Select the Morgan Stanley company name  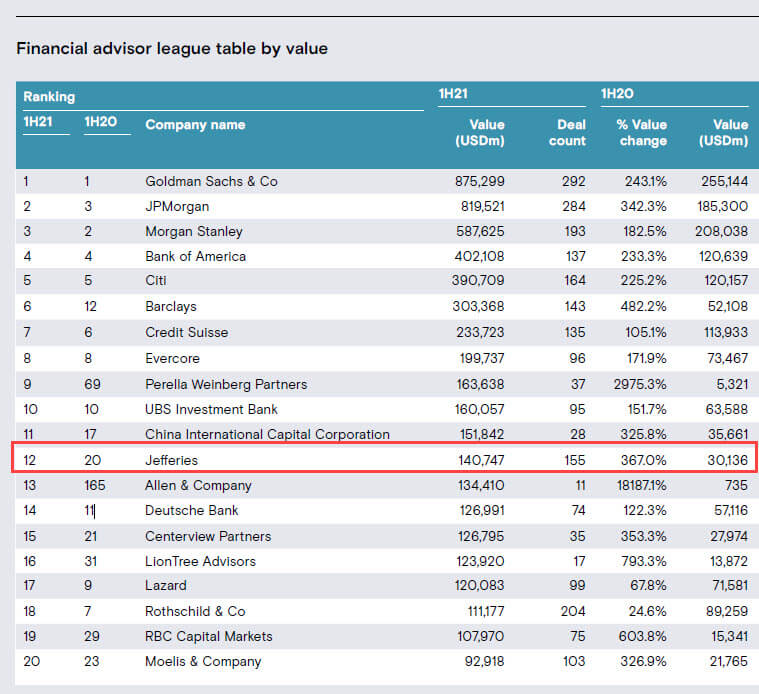tap(194, 231)
